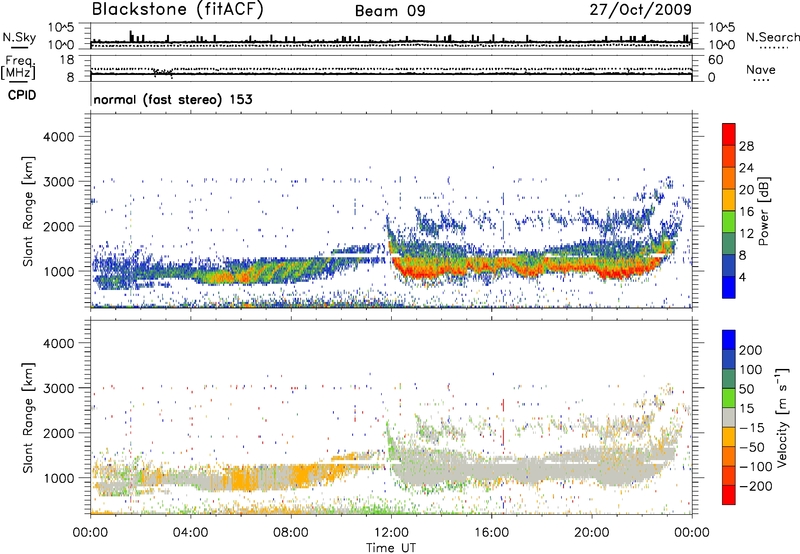Click the '16:00' time tick label

pos(491,533)
